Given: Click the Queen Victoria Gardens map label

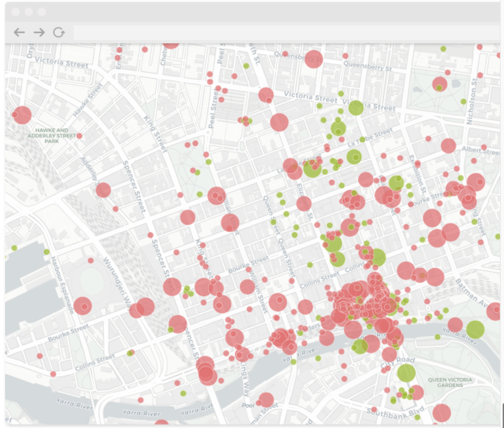Looking at the screenshot, I should click(450, 382).
